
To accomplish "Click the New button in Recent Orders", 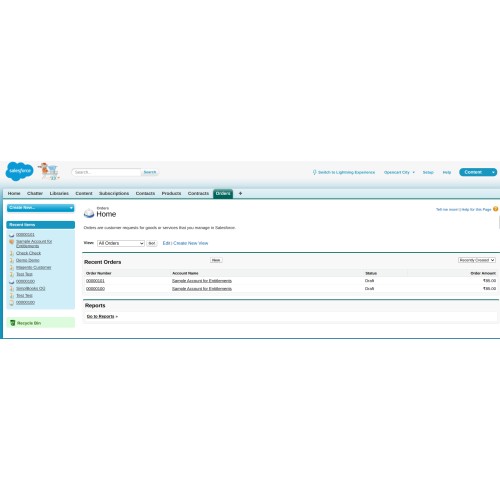I will 216,260.
